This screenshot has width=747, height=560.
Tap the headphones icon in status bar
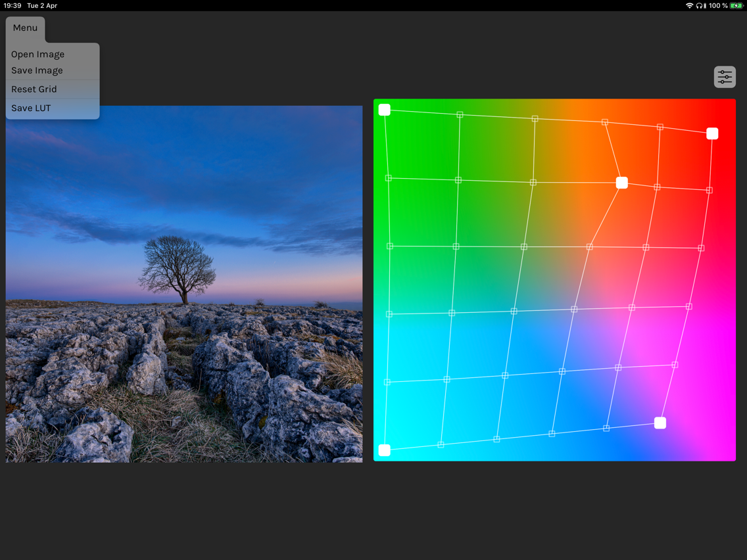click(x=699, y=5)
